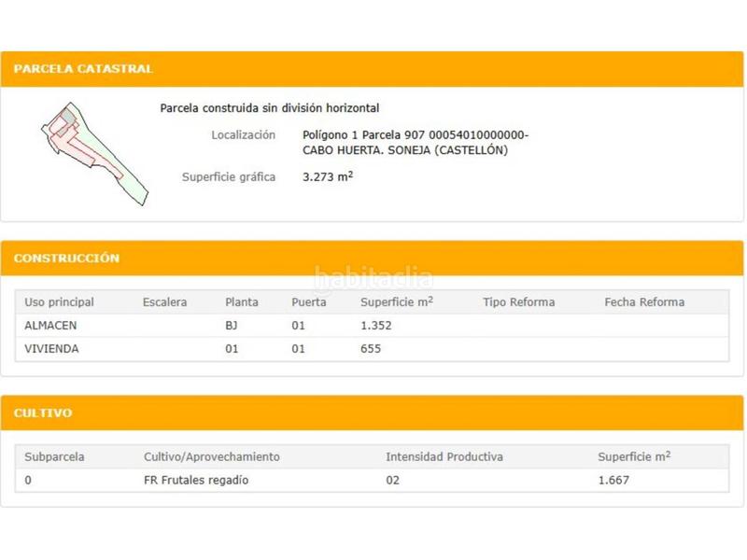
Task: Open the CULTIVO section header
Action: pos(43,413)
